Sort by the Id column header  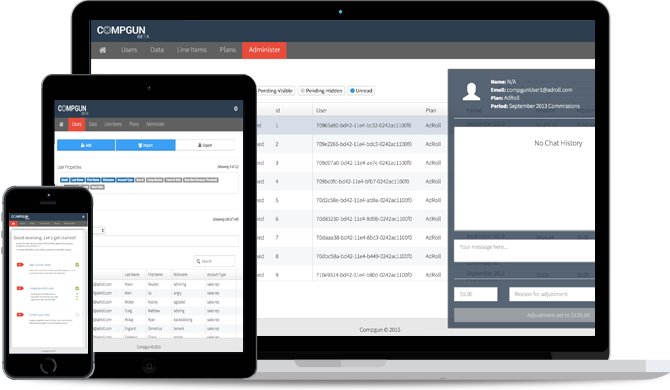click(x=278, y=110)
